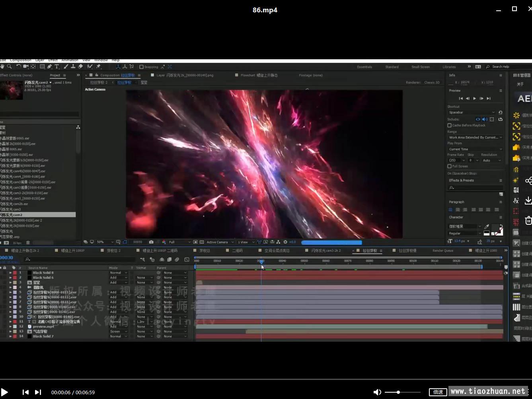Open the 50% magnification dropdown
The image size is (532, 399).
pos(105,242)
